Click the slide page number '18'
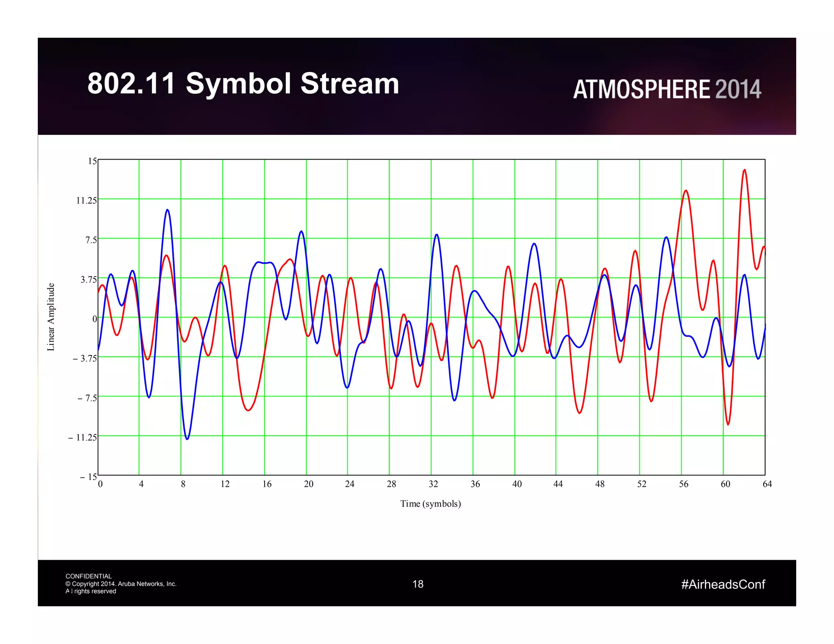The height and width of the screenshot is (644, 834). 418,584
